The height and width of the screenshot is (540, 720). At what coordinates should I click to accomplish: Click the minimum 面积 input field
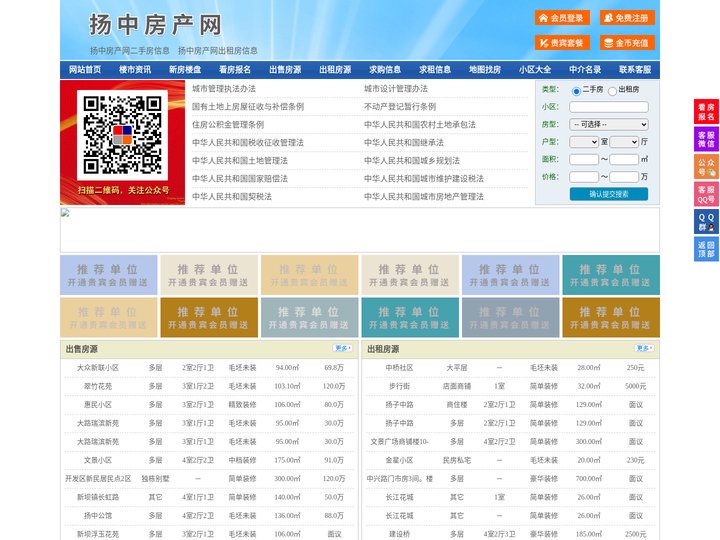click(x=584, y=159)
